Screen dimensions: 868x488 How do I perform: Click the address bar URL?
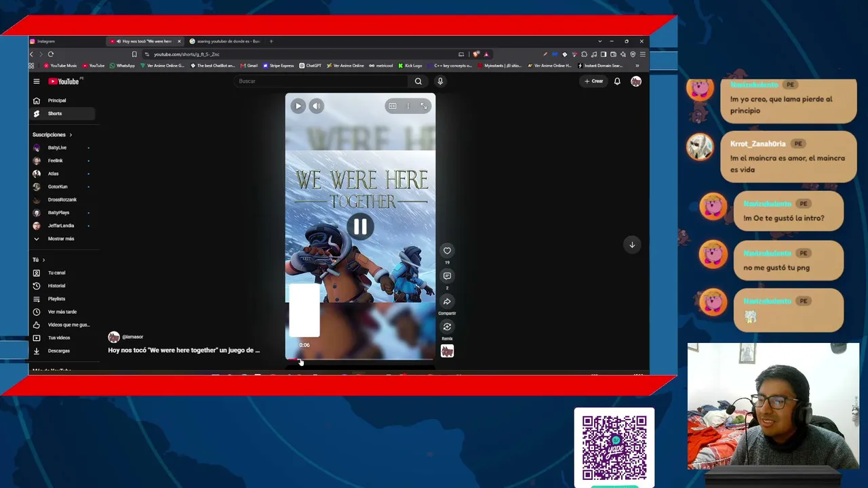click(x=186, y=54)
